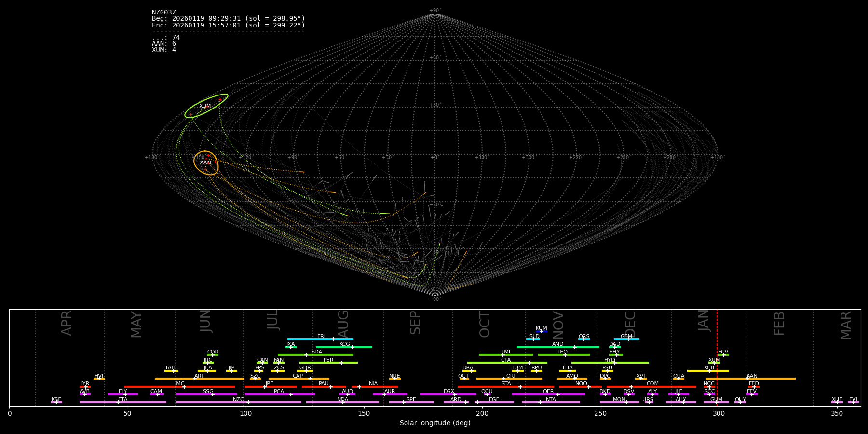Click the +120 longitude label on map
This screenshot has width=868, height=434.
[245, 157]
